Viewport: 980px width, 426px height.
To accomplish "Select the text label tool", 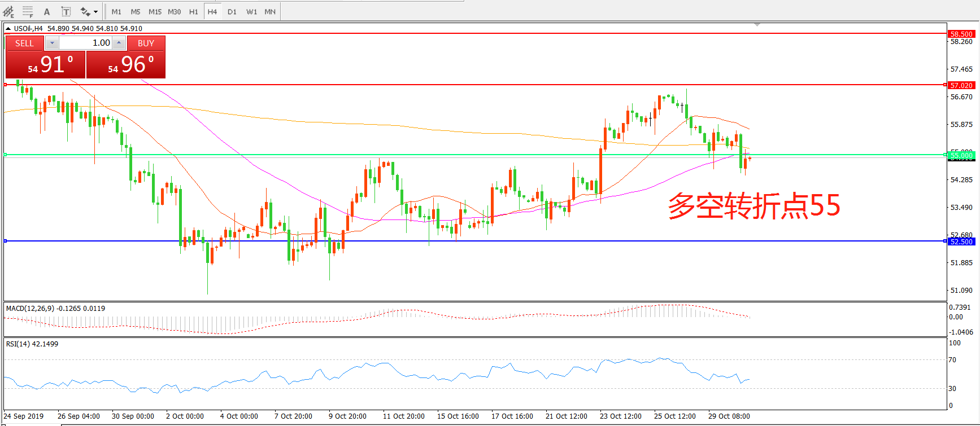I will point(66,11).
